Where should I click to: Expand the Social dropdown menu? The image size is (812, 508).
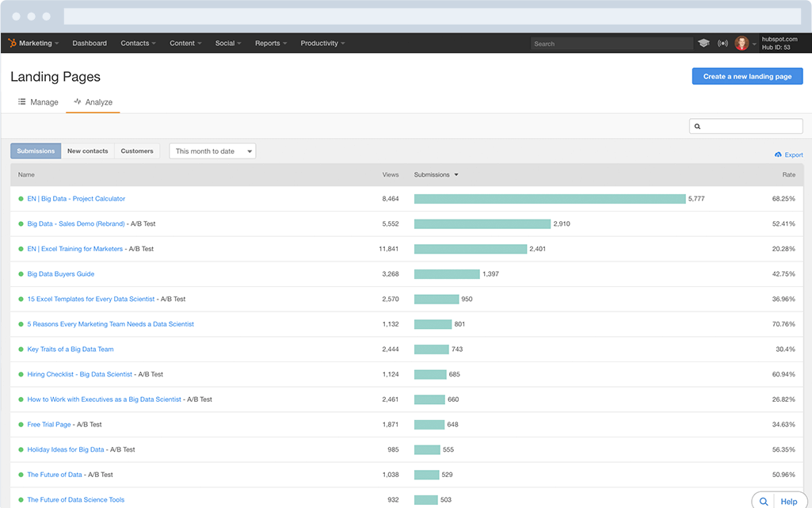228,43
